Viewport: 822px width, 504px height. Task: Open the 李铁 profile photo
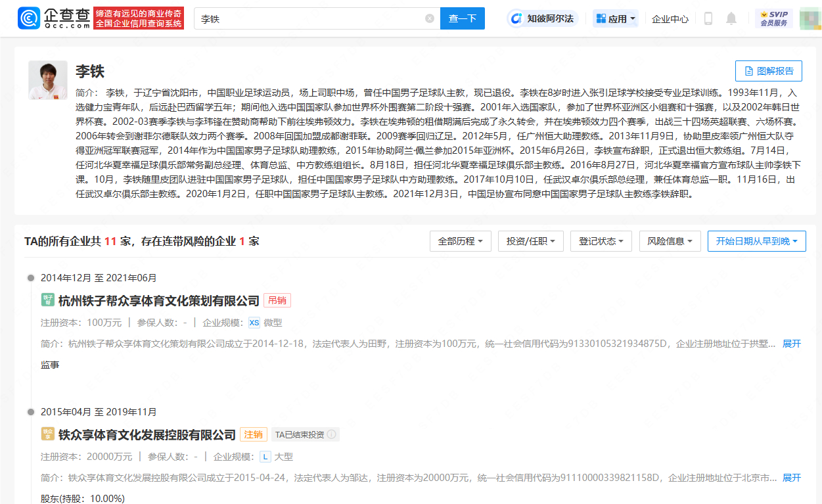[48, 80]
